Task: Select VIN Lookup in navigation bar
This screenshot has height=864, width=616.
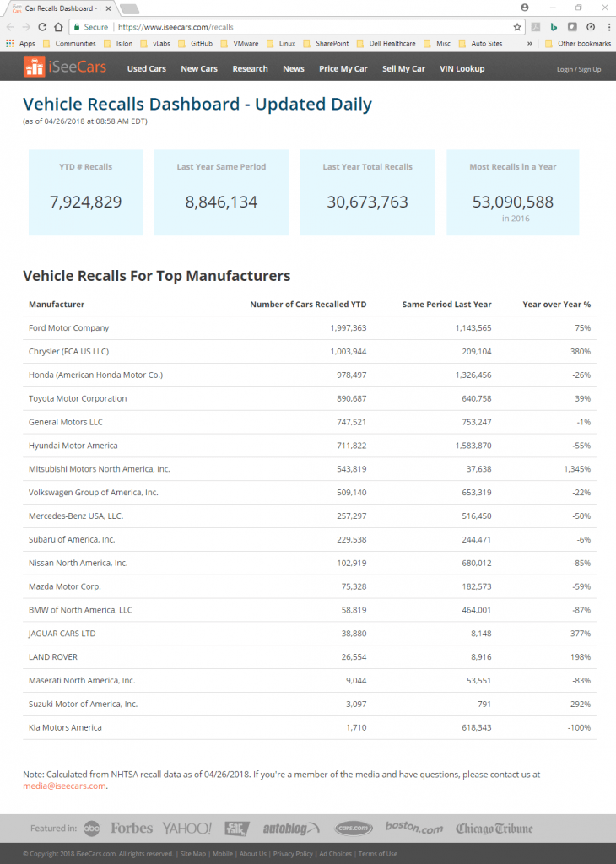Action: point(462,68)
